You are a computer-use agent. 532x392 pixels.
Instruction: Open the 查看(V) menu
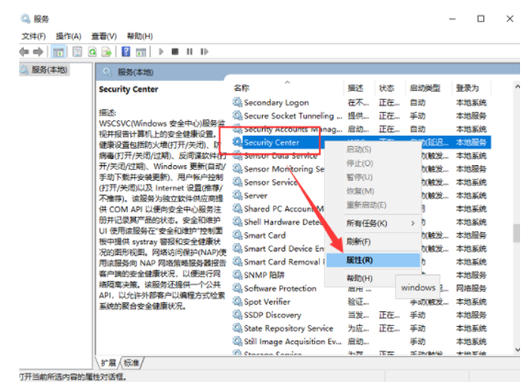[104, 36]
